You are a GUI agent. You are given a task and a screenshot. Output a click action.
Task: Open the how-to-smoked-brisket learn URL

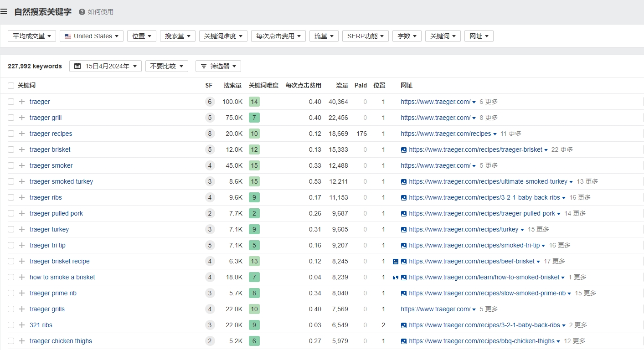484,277
